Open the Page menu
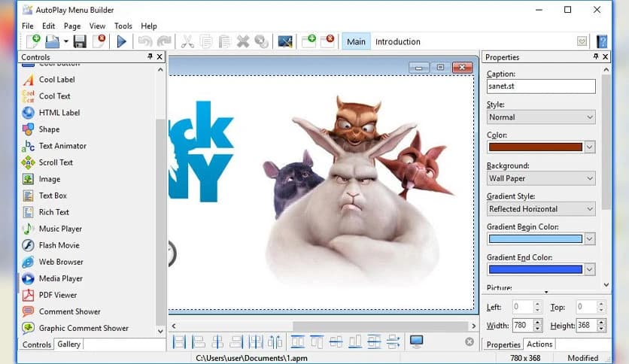 [72, 26]
